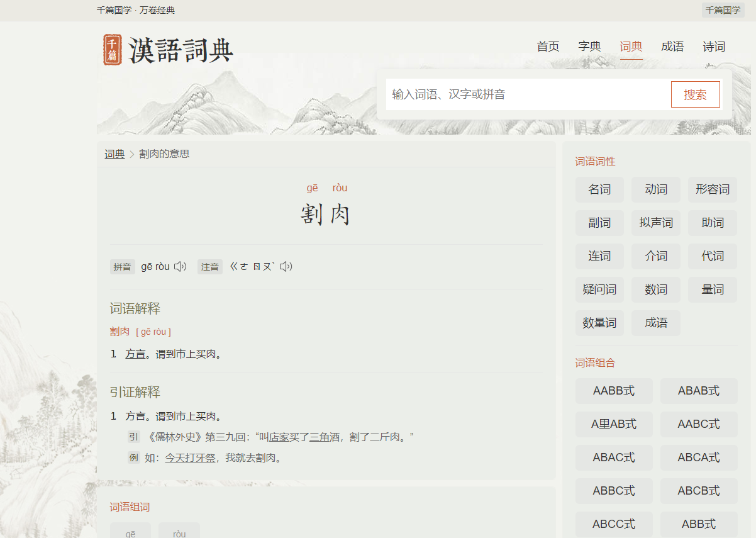Click the 例 example marker icon
This screenshot has width=756, height=538.
pyautogui.click(x=133, y=457)
